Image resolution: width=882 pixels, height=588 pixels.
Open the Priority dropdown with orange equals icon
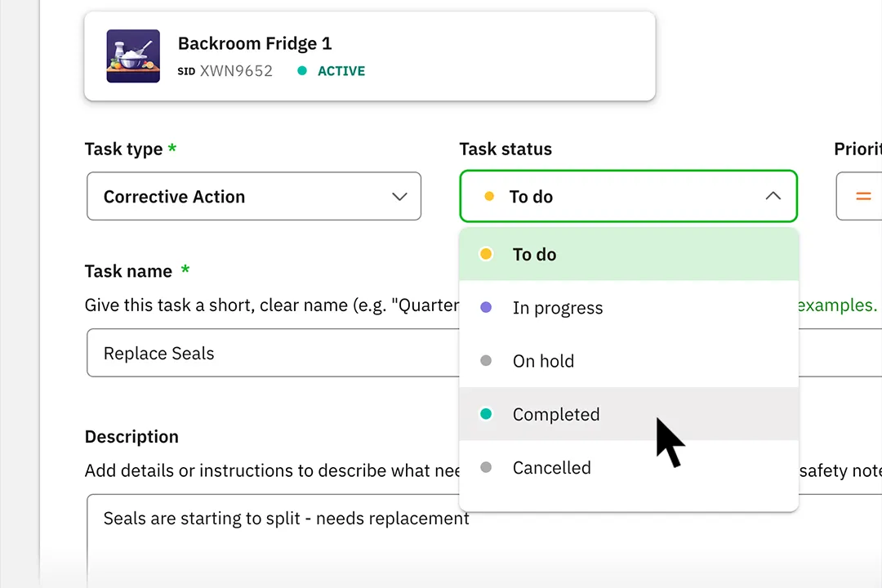pyautogui.click(x=859, y=196)
